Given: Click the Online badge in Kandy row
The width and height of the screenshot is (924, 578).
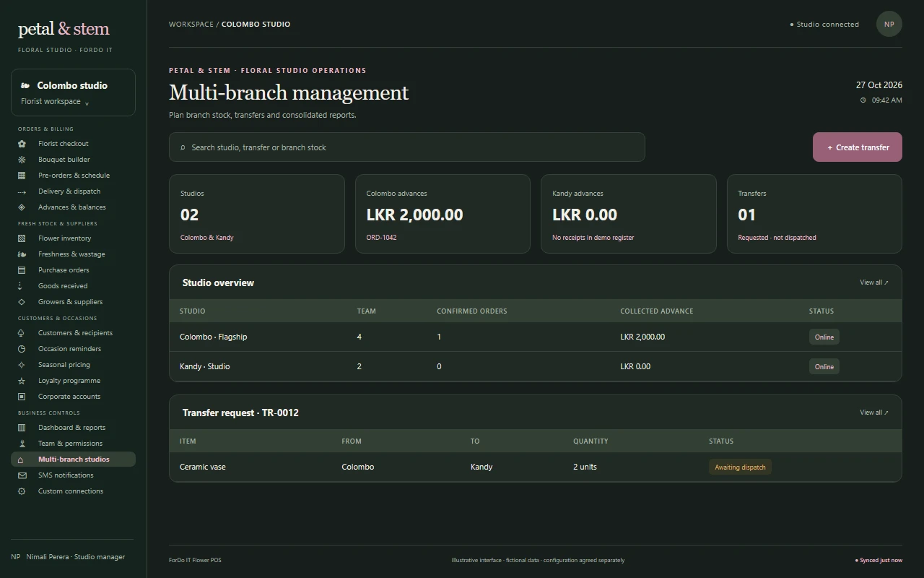Looking at the screenshot, I should coord(824,366).
